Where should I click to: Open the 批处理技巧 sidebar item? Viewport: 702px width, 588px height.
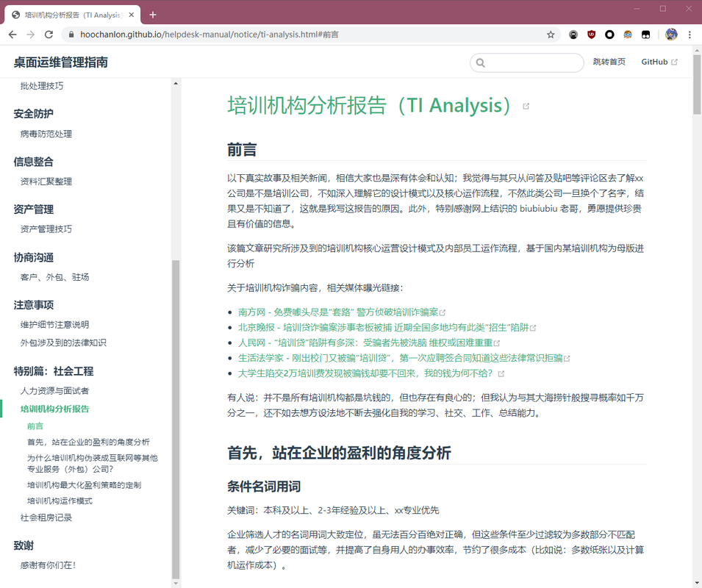coord(42,85)
